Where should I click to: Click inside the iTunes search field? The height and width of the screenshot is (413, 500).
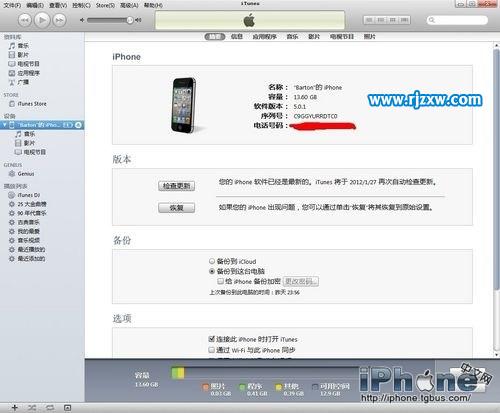coord(457,20)
